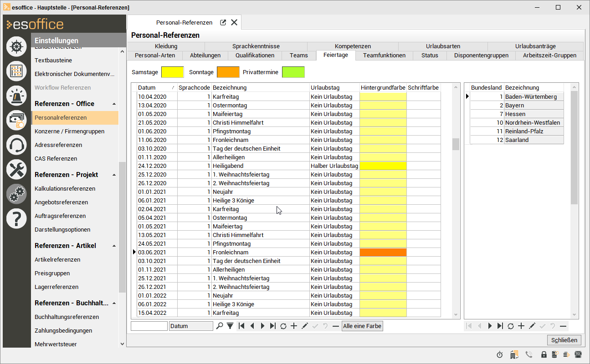The image size is (590, 364).
Task: Go to next record in Bundesland grid
Action: point(490,326)
